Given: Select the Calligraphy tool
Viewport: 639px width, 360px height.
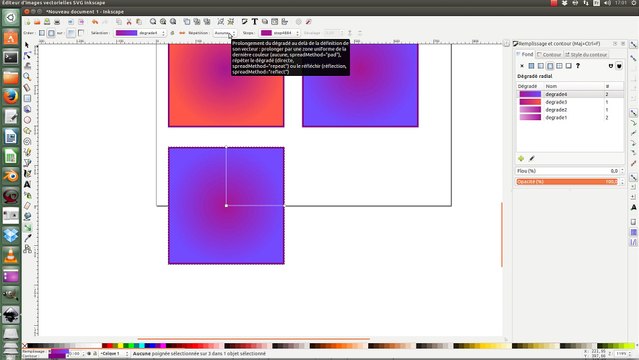Looking at the screenshot, I should 27,174.
